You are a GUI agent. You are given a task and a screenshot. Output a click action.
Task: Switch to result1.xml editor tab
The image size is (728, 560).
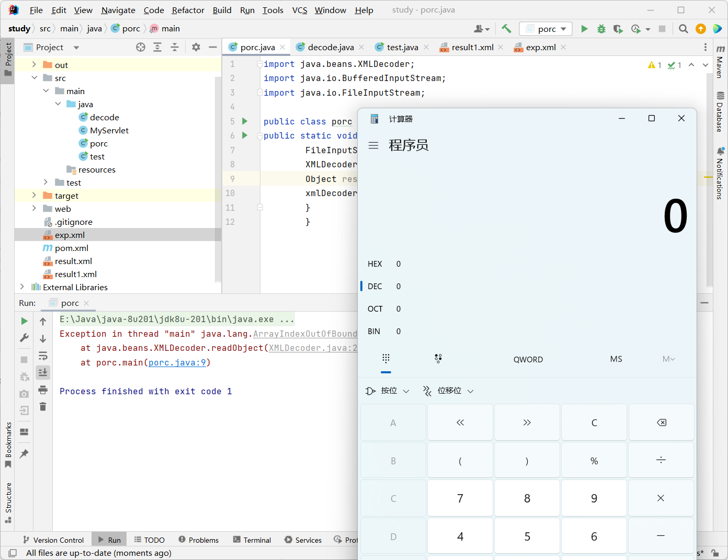(472, 47)
